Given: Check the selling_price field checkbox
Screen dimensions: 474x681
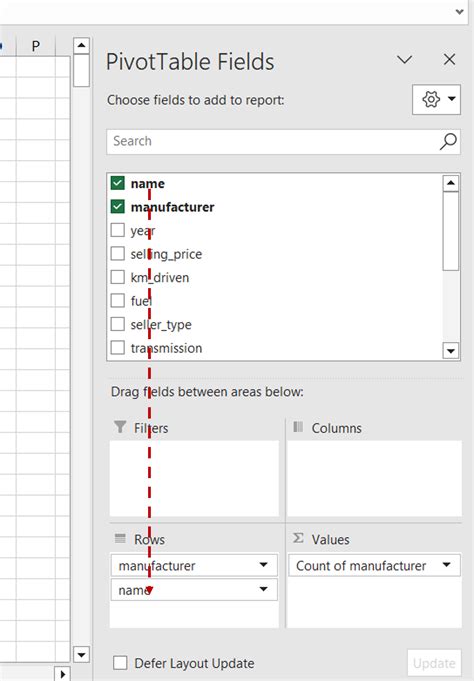Looking at the screenshot, I should click(x=118, y=253).
